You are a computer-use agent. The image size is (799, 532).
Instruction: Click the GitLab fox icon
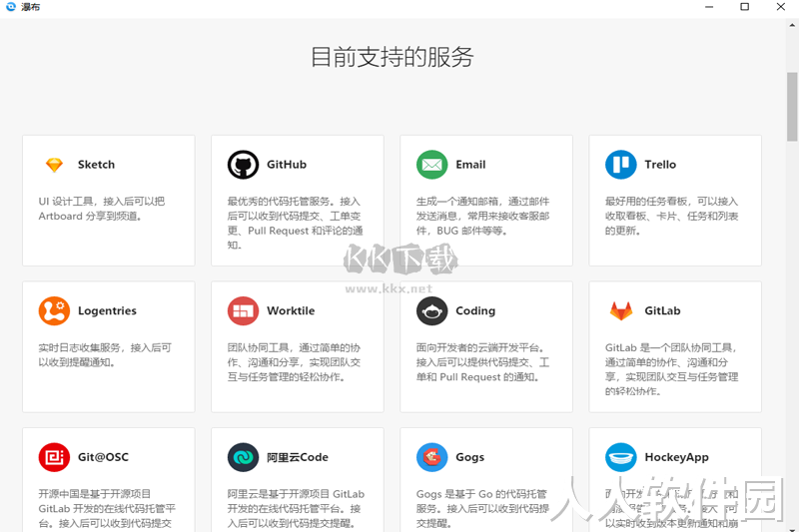coord(620,310)
